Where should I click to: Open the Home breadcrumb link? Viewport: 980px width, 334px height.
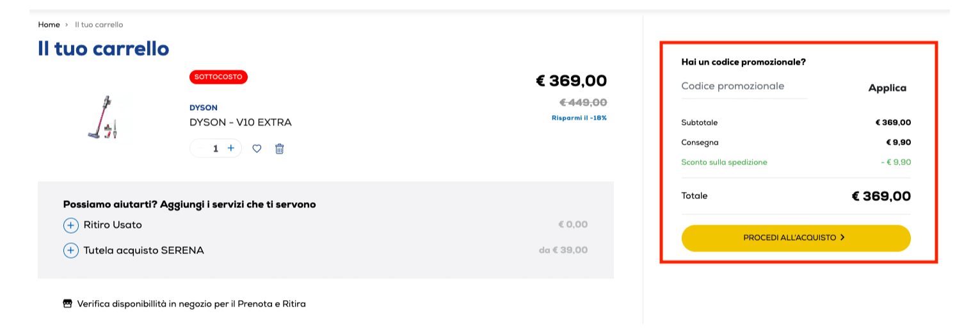click(x=49, y=25)
